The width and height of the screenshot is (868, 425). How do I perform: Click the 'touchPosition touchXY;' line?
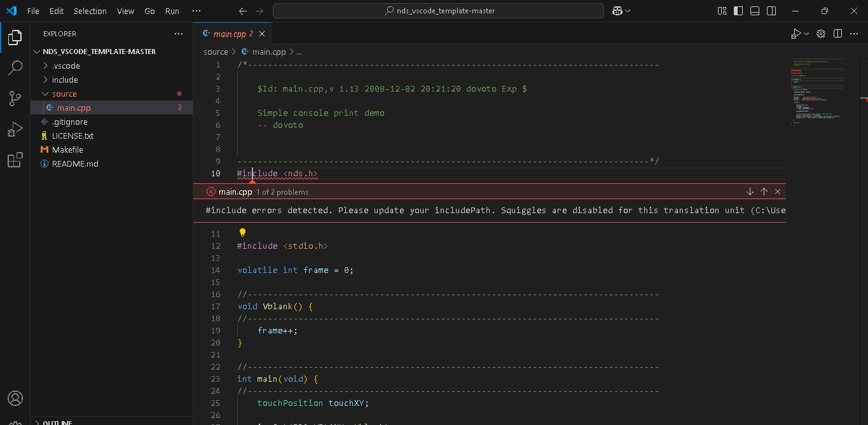(x=313, y=403)
